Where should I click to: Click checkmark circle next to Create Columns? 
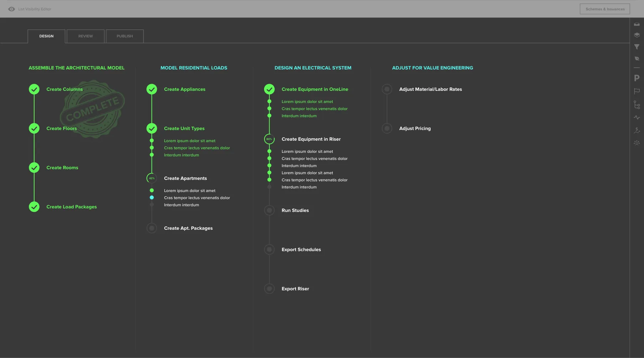click(x=34, y=89)
